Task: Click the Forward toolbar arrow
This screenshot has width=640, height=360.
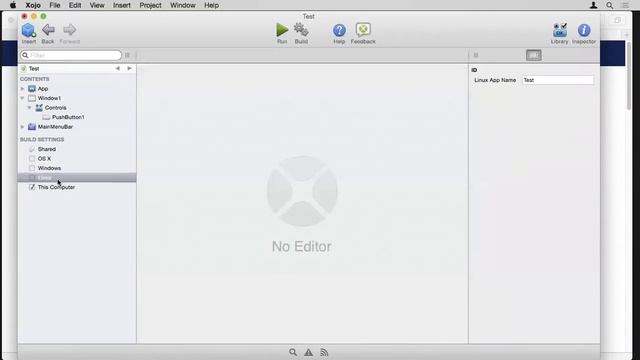Action: (69, 30)
